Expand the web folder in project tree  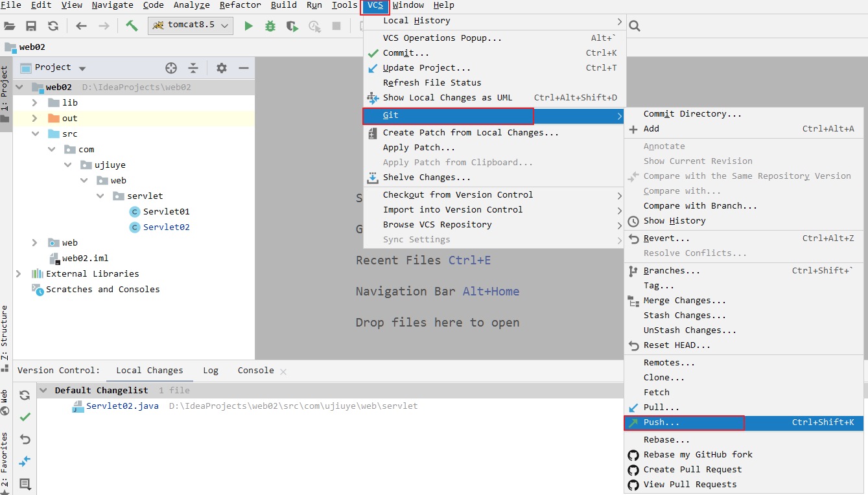pos(35,242)
